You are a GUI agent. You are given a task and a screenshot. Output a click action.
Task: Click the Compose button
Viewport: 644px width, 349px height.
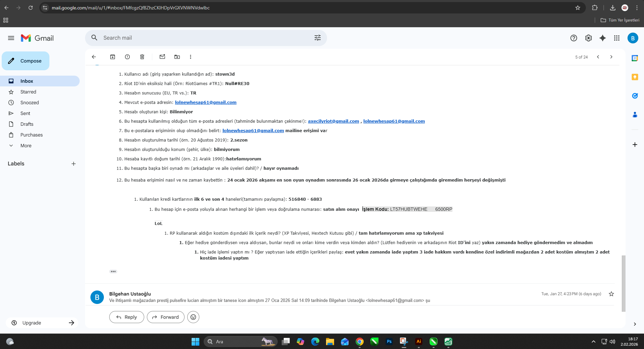(26, 61)
